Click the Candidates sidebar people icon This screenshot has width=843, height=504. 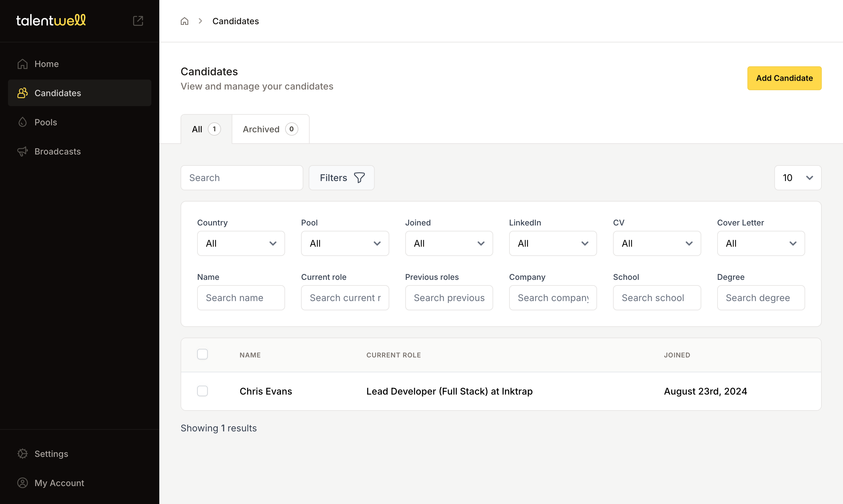click(23, 93)
